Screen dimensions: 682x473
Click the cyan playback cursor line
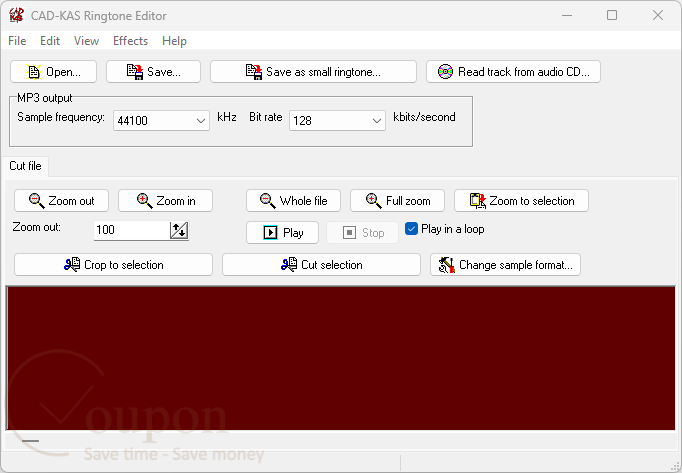pos(7,358)
